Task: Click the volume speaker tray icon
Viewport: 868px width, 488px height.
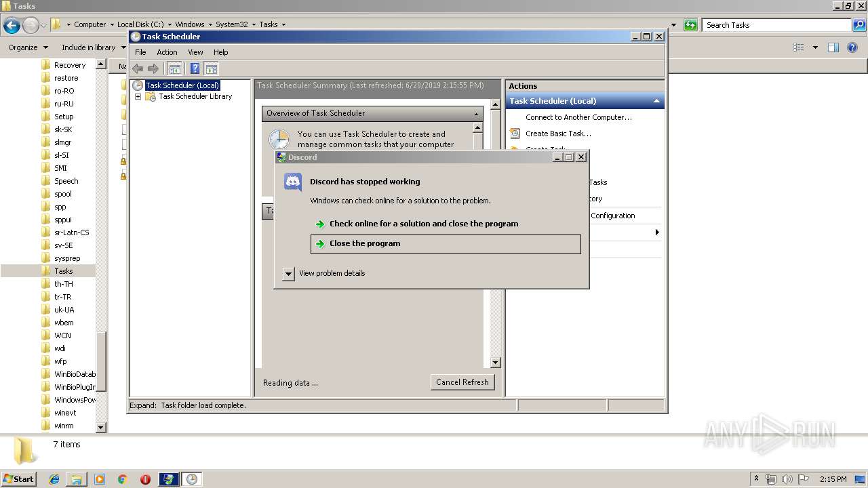Action: tap(787, 479)
